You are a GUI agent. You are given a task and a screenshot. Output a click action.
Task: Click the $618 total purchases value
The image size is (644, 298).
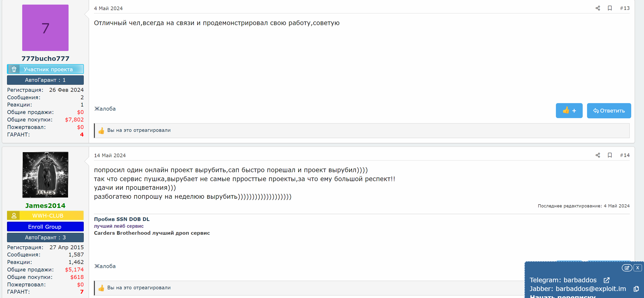[77, 277]
